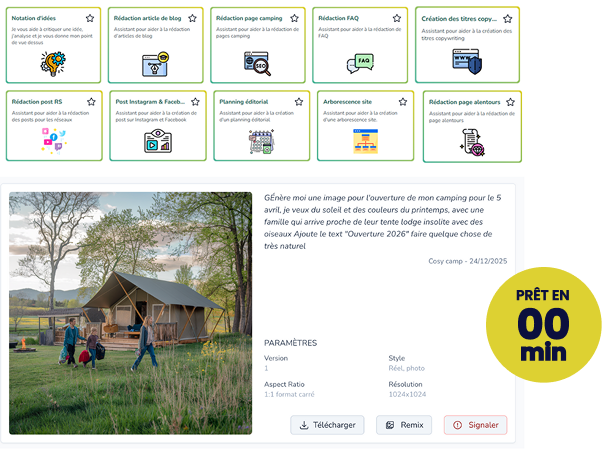Click the document icon in Rédaction page alentours
This screenshot has width=611, height=449.
(472, 143)
